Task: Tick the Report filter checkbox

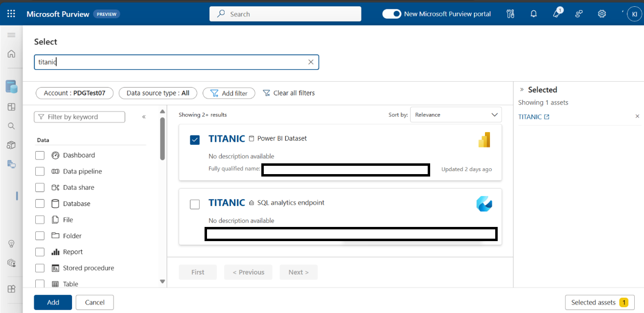Action: click(40, 252)
